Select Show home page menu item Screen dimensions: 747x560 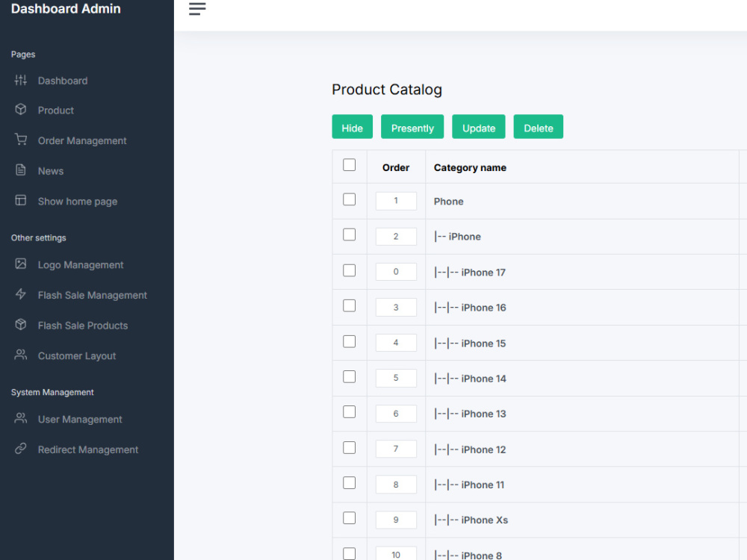[x=78, y=202]
